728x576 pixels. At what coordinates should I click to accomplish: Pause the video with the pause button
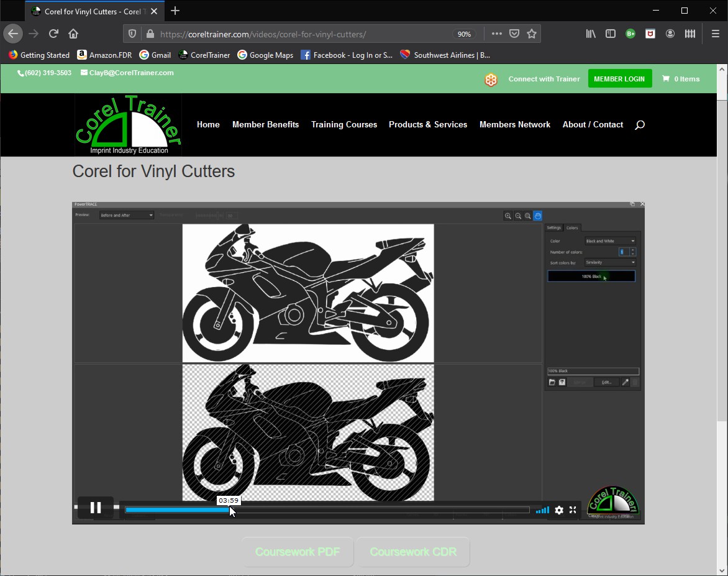click(96, 508)
